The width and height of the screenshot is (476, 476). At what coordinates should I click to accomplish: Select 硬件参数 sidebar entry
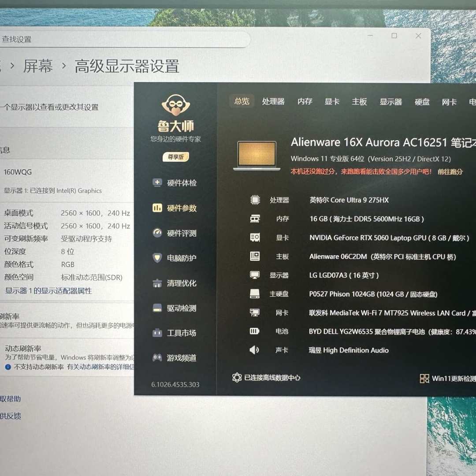coord(175,208)
